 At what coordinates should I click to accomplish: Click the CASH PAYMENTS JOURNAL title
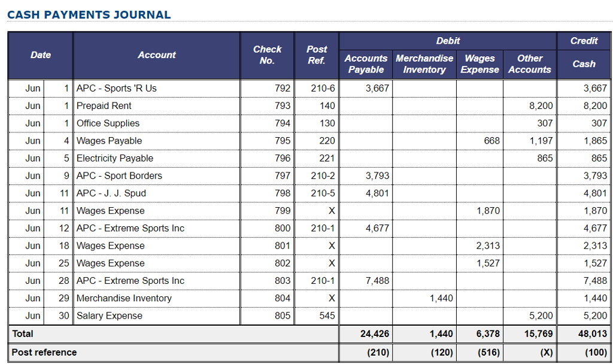[x=89, y=15]
